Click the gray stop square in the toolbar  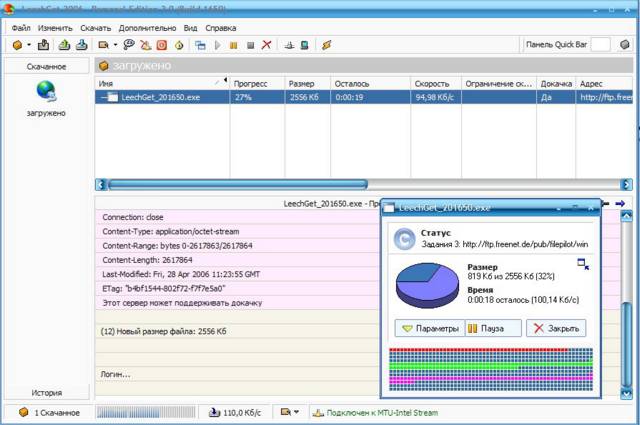pyautogui.click(x=251, y=45)
